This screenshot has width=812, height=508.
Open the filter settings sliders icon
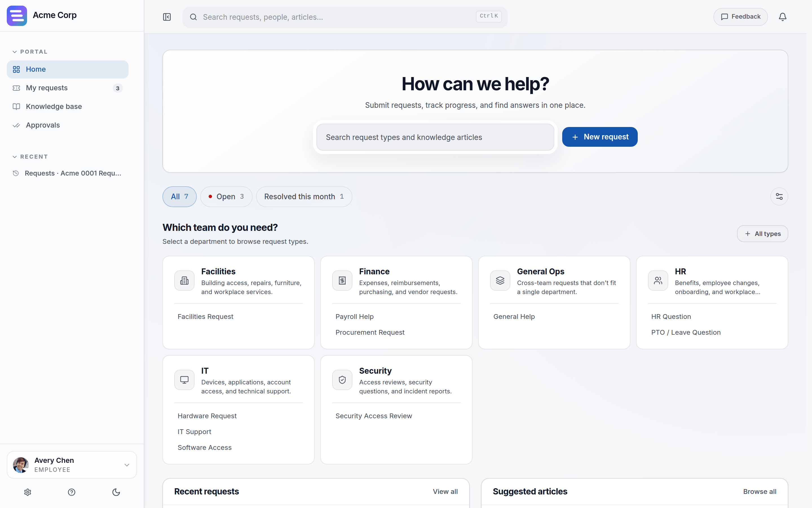[x=779, y=196]
